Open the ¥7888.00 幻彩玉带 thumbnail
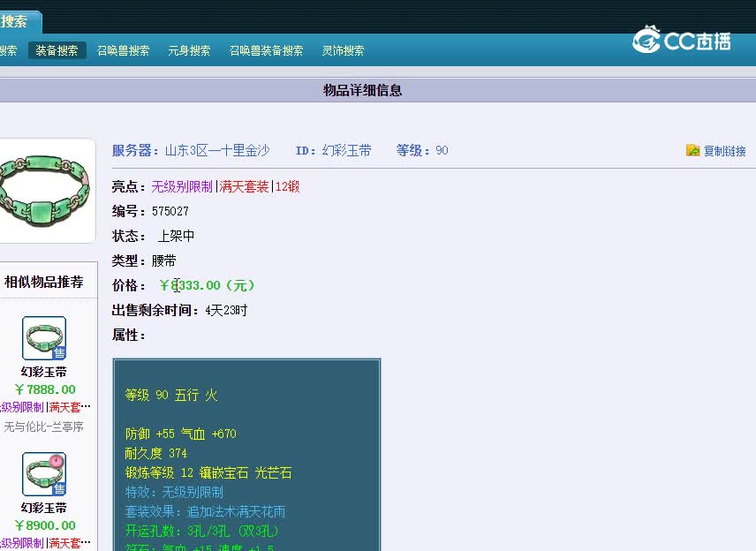Image resolution: width=756 pixels, height=551 pixels. pos(44,338)
